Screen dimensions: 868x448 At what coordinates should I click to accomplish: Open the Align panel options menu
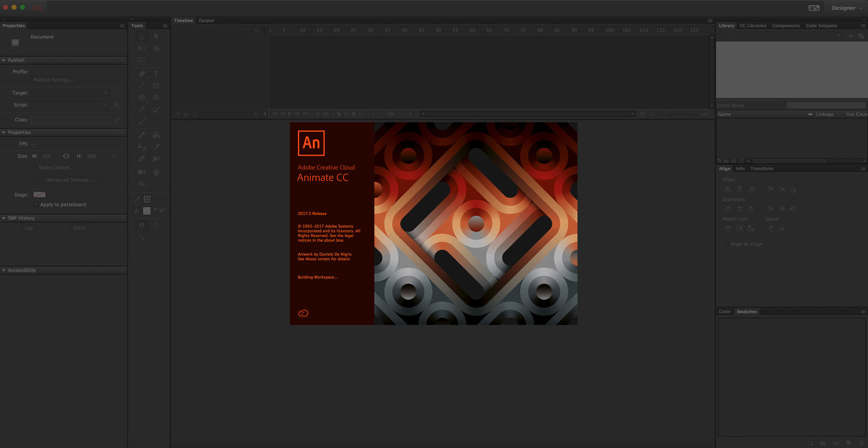click(863, 169)
